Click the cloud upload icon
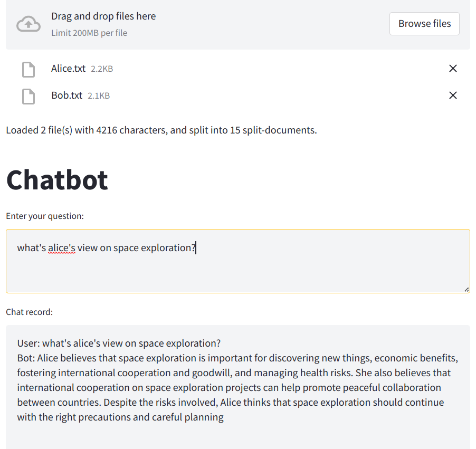This screenshot has height=449, width=476. [x=28, y=24]
